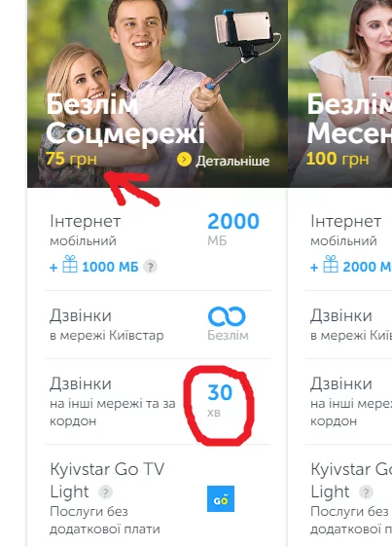
Task: Open the help tooltip beside 1000 МБ bonus
Action: pyautogui.click(x=151, y=267)
